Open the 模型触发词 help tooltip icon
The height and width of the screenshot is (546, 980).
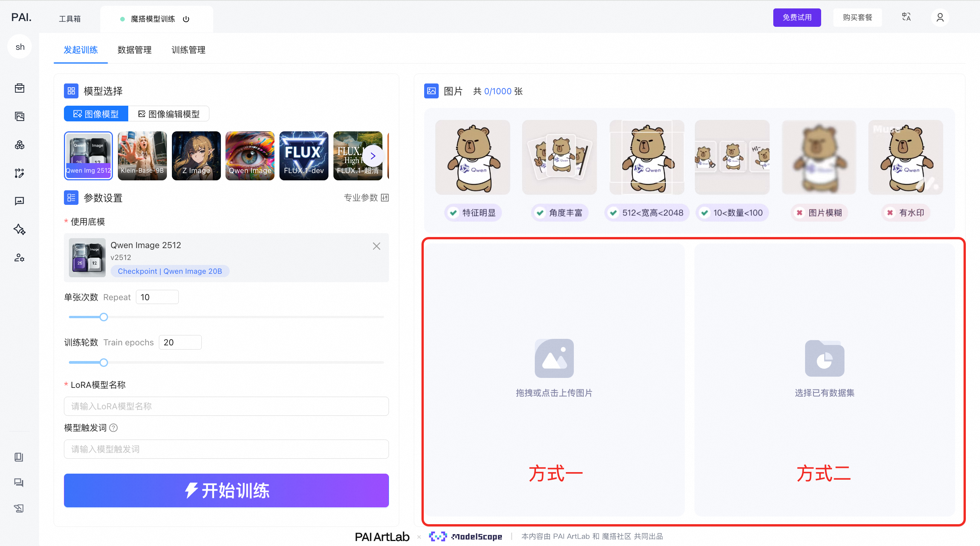coord(114,428)
